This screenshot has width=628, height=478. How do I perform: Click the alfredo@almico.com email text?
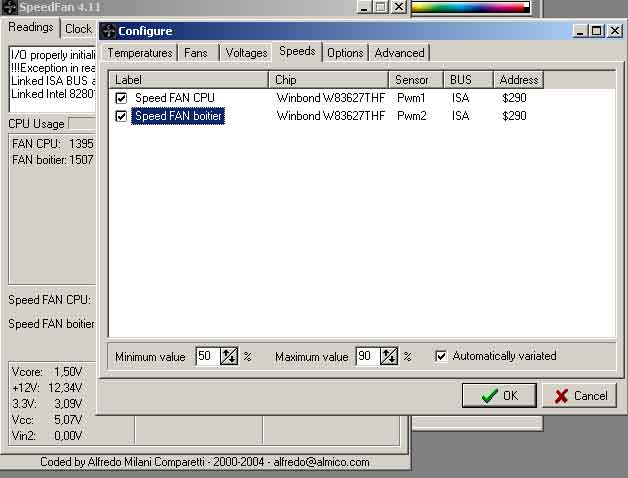321,462
